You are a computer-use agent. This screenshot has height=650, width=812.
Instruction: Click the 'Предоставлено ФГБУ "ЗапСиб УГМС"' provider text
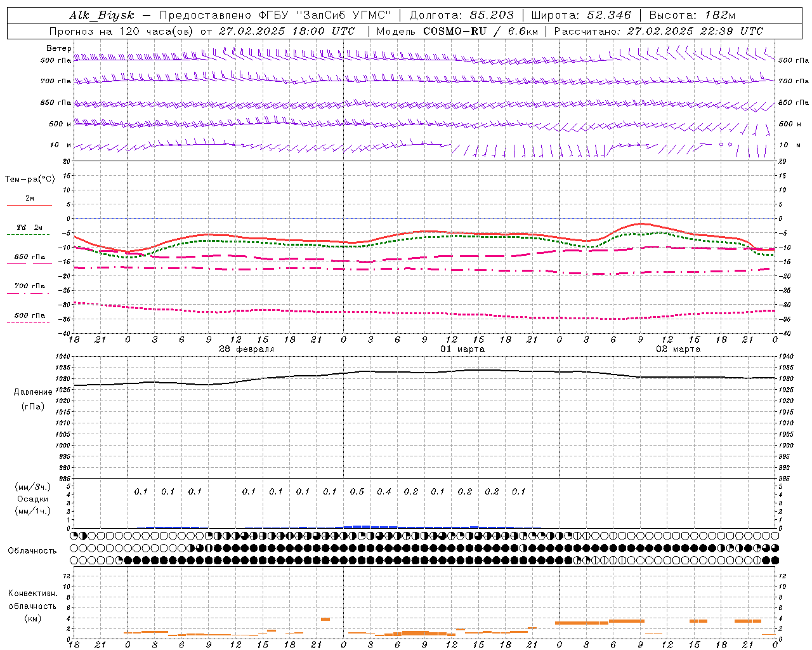pyautogui.click(x=275, y=16)
